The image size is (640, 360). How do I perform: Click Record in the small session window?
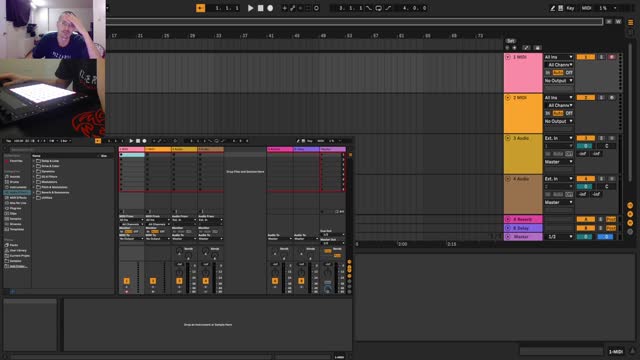(144, 141)
